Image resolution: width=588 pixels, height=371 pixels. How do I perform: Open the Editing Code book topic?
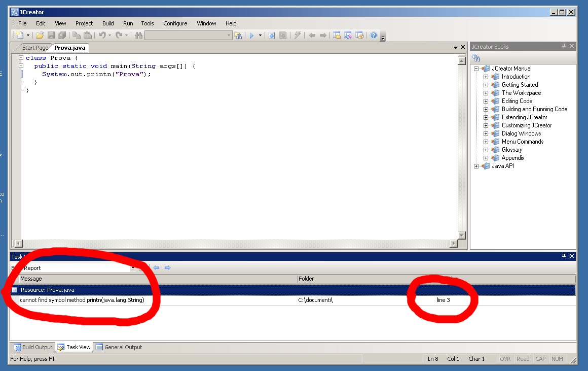517,101
